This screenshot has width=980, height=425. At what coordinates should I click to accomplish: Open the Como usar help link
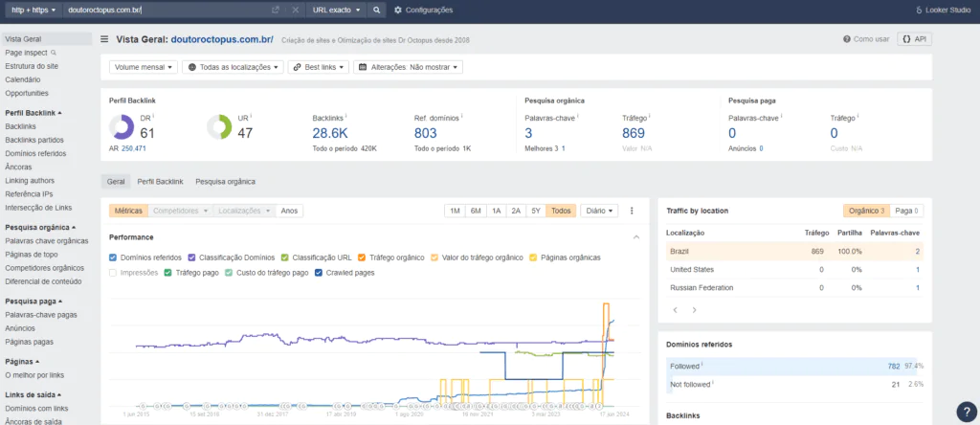[866, 39]
